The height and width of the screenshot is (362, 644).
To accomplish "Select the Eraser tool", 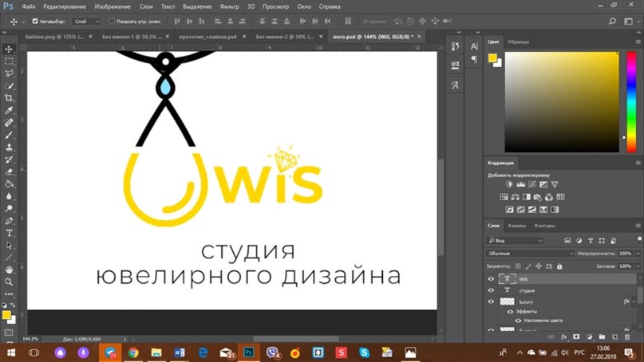I will tap(9, 172).
